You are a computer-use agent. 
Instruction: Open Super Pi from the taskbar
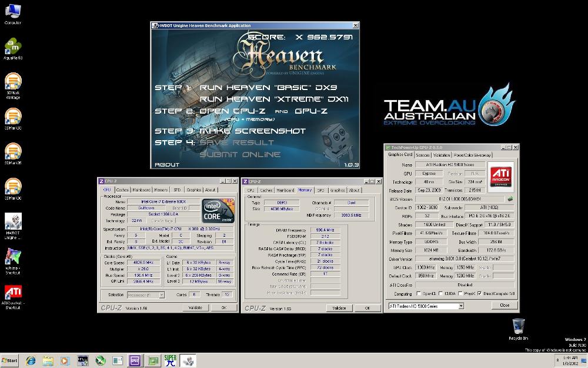click(171, 361)
